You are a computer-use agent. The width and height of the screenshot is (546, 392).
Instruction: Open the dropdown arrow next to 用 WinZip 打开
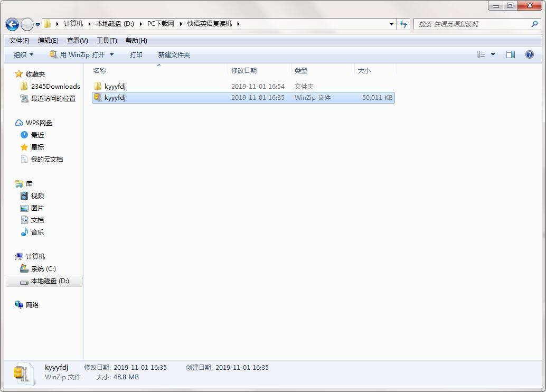pyautogui.click(x=111, y=55)
